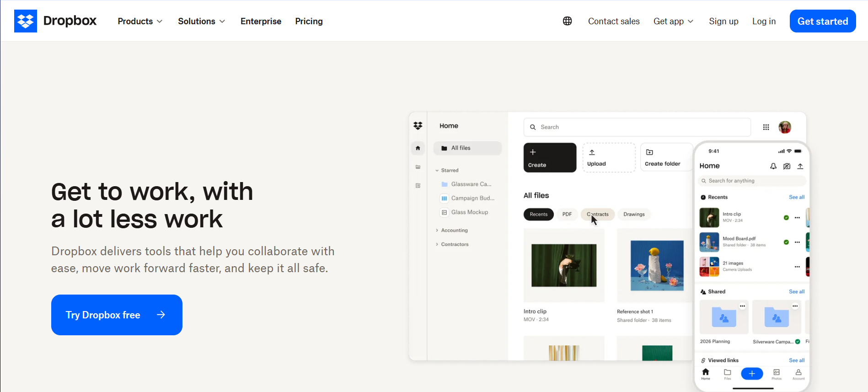Click the phone notifications bell icon
Viewport: 868px width, 392px height.
click(x=773, y=166)
